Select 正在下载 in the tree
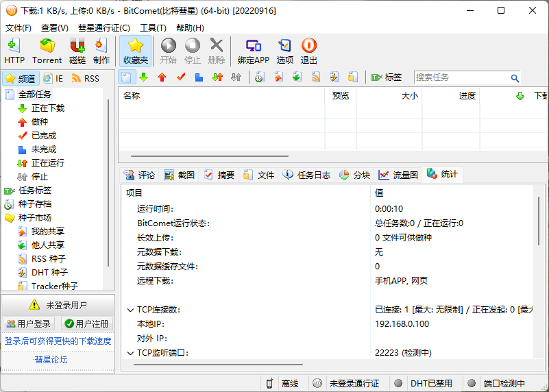The width and height of the screenshot is (549, 392). (x=48, y=108)
